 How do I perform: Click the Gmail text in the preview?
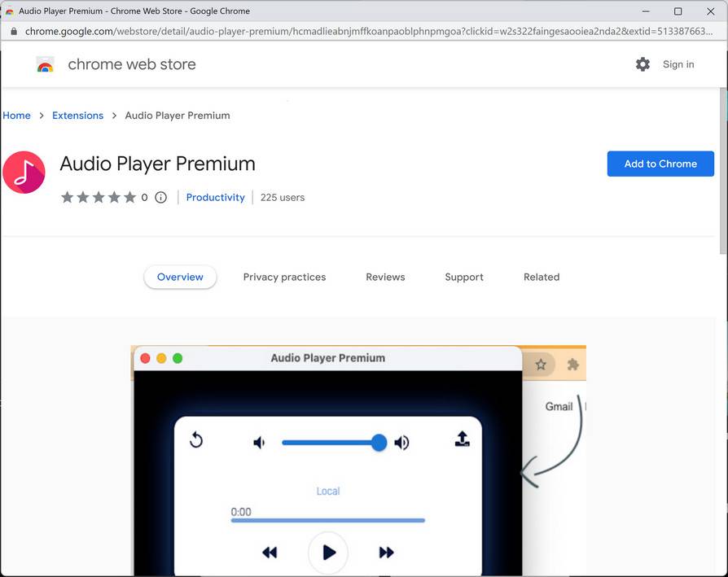tap(559, 407)
